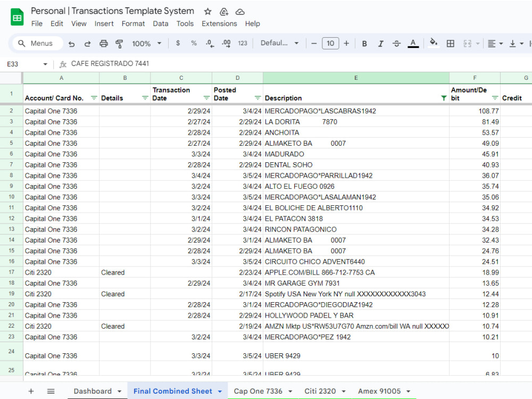The width and height of the screenshot is (532, 399).
Task: Select row 17 header
Action: coord(11,272)
